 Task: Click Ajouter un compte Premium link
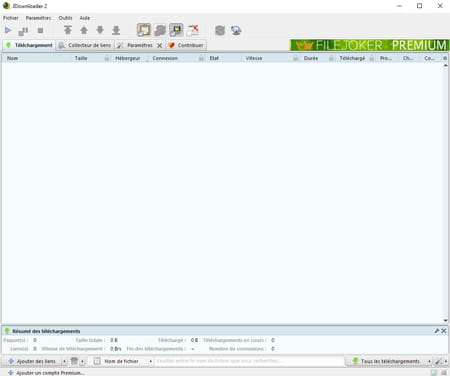[46, 373]
